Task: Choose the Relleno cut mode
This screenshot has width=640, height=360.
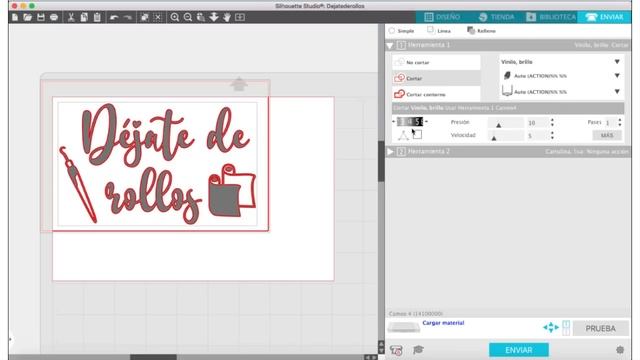Action: click(x=481, y=31)
